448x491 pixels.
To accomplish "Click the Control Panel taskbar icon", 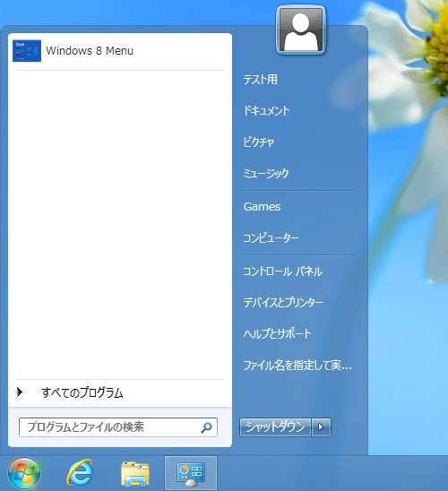I will coord(191,474).
